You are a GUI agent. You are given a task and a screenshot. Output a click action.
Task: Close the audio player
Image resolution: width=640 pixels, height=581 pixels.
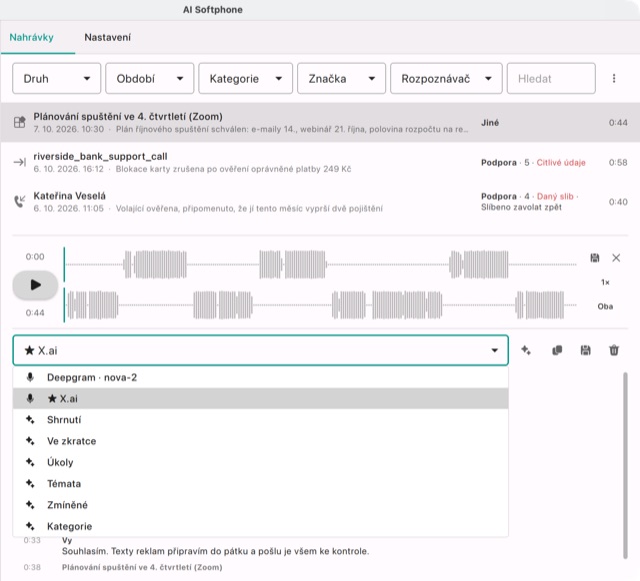[616, 258]
